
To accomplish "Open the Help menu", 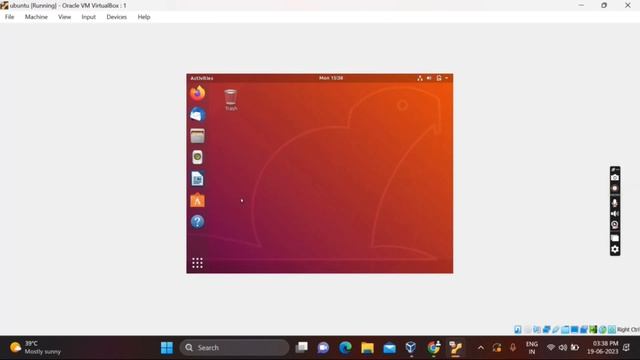I will [144, 17].
